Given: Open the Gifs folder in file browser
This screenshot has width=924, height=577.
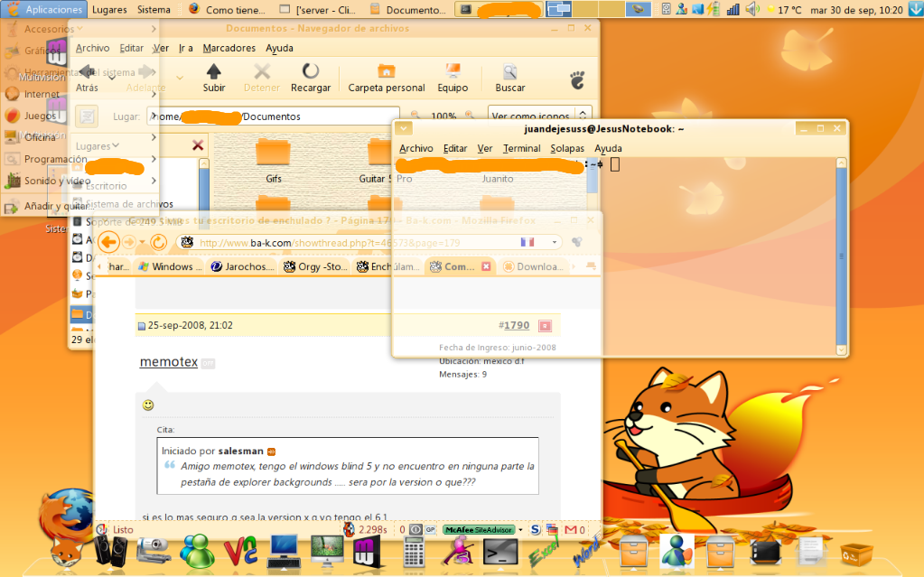Looking at the screenshot, I should tap(274, 161).
